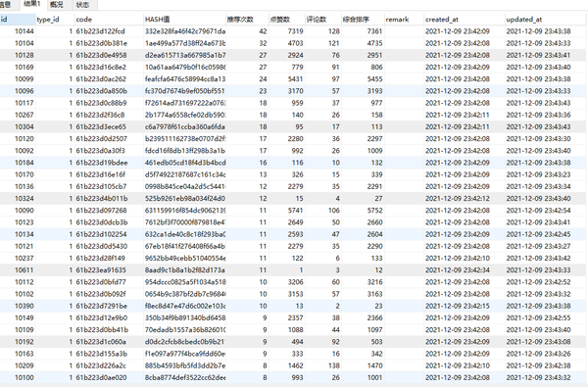The image size is (588, 387).
Task: Select the remark column header
Action: [404, 20]
